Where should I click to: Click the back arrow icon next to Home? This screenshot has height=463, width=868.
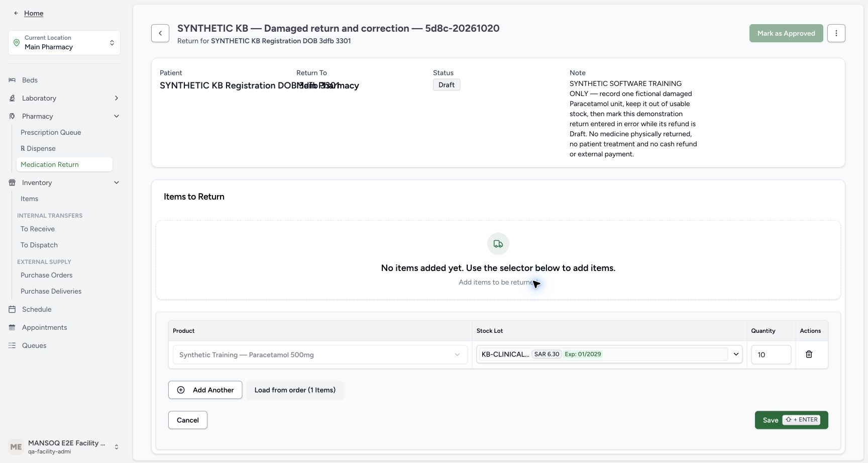[x=16, y=13]
